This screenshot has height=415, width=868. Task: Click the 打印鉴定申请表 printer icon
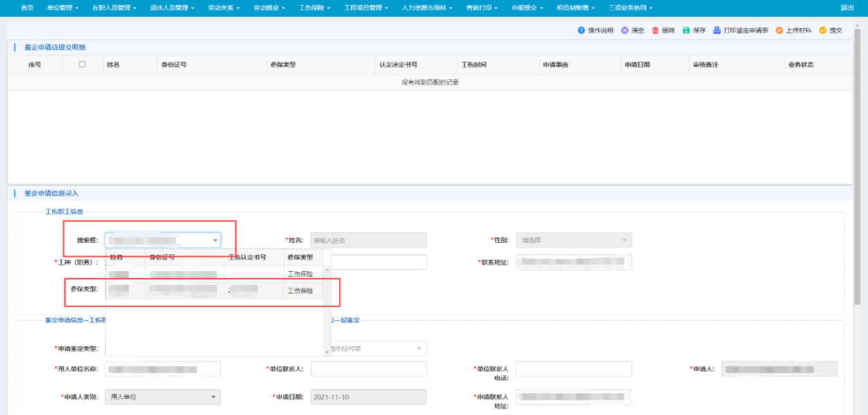click(x=717, y=30)
